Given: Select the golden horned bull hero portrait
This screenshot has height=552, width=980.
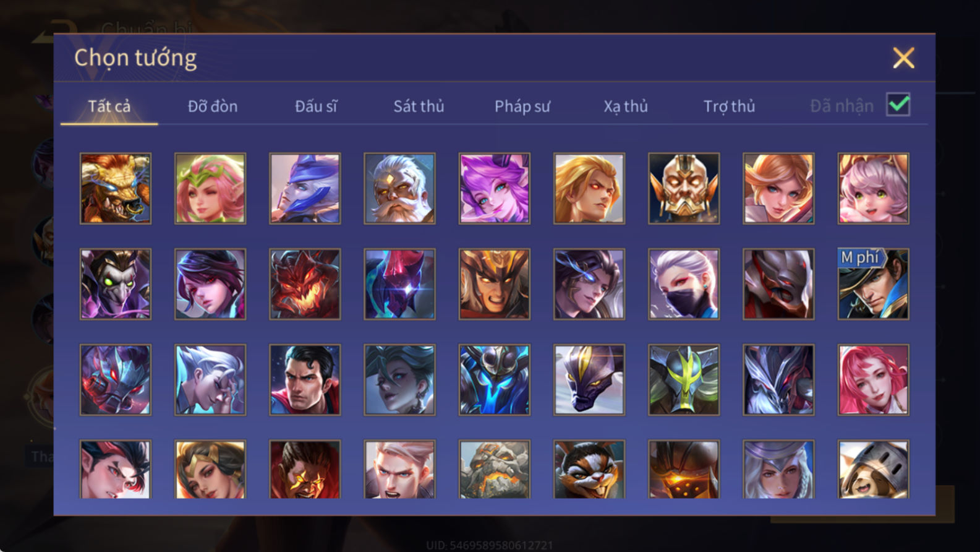Looking at the screenshot, I should click(116, 188).
